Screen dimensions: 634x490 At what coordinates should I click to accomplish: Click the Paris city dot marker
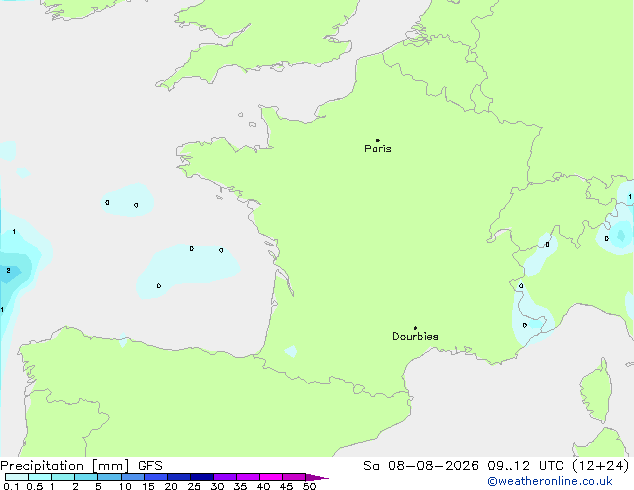click(x=378, y=140)
